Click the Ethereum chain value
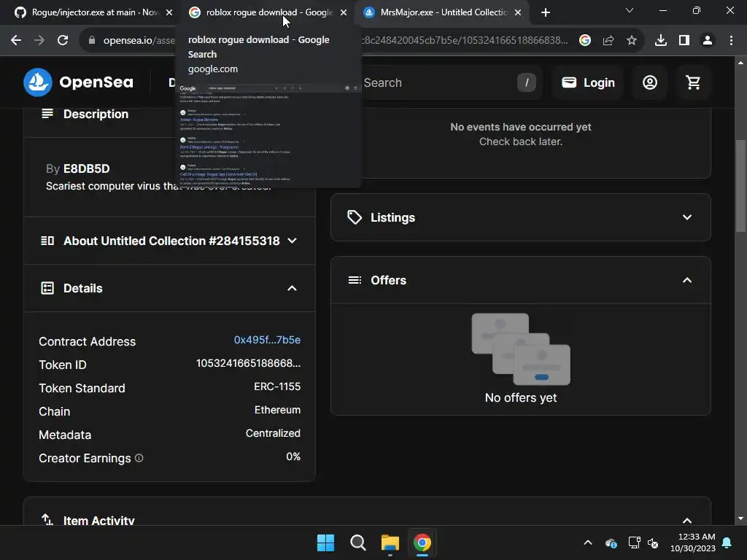 tap(277, 410)
